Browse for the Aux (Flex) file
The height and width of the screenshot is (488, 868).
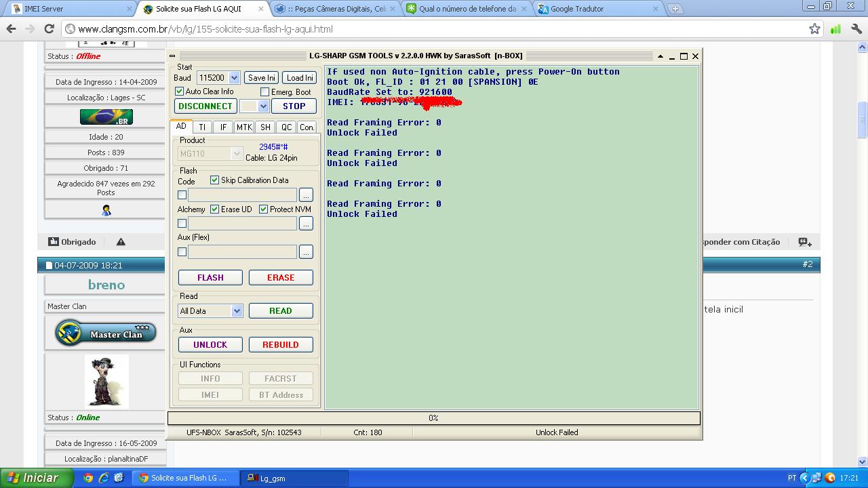pyautogui.click(x=306, y=252)
